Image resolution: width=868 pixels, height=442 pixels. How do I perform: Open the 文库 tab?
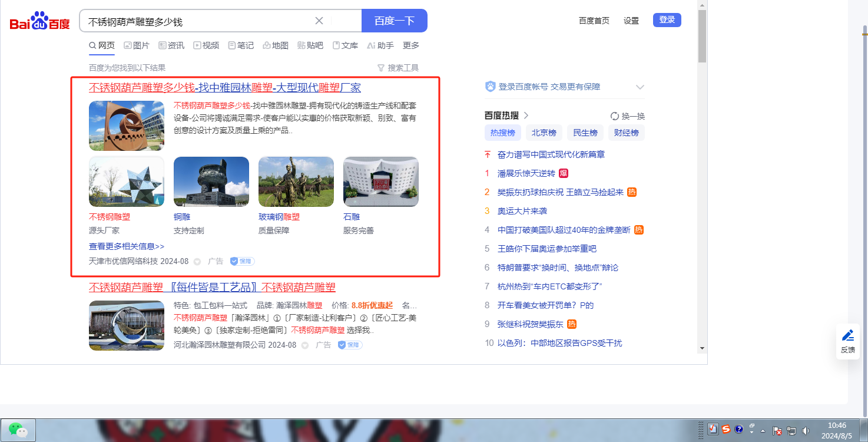point(345,45)
